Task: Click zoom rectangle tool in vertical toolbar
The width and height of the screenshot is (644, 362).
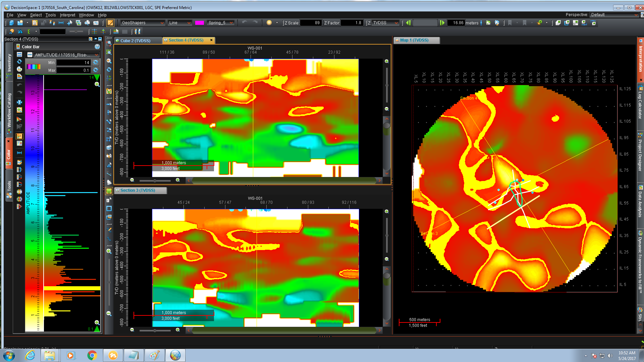Action: pyautogui.click(x=109, y=44)
